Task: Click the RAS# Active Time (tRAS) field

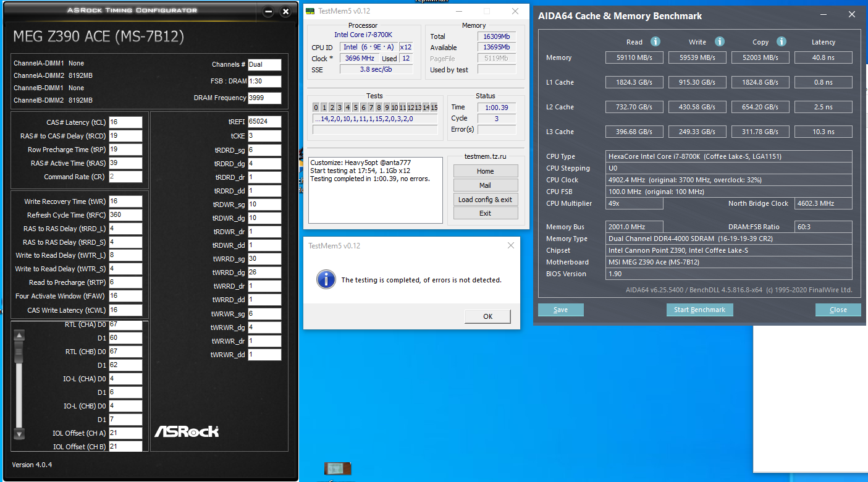Action: tap(125, 163)
